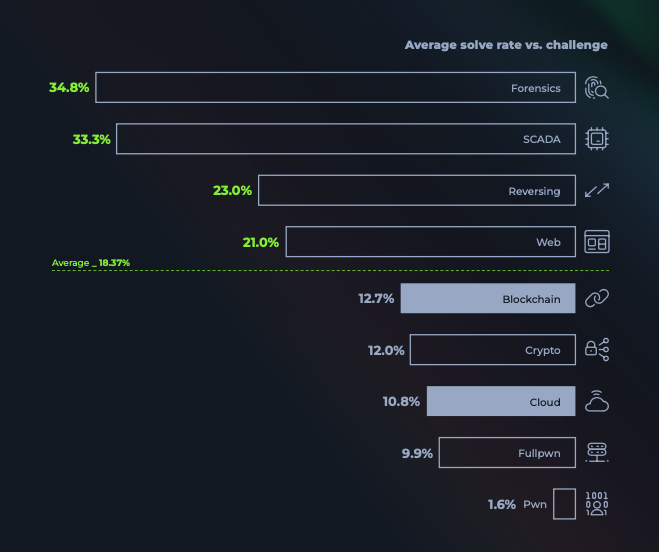Click the small Pwn bar
This screenshot has width=659, height=552.
tap(565, 504)
